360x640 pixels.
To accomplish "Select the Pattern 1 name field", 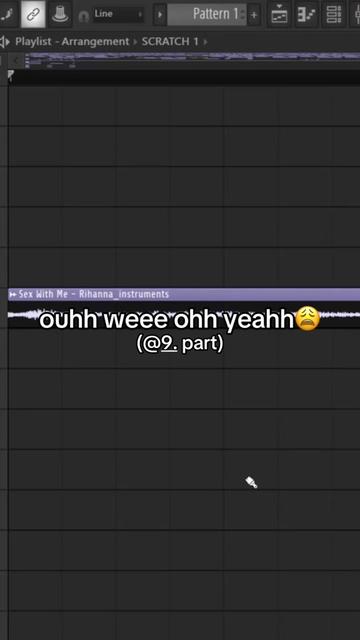I will point(207,15).
